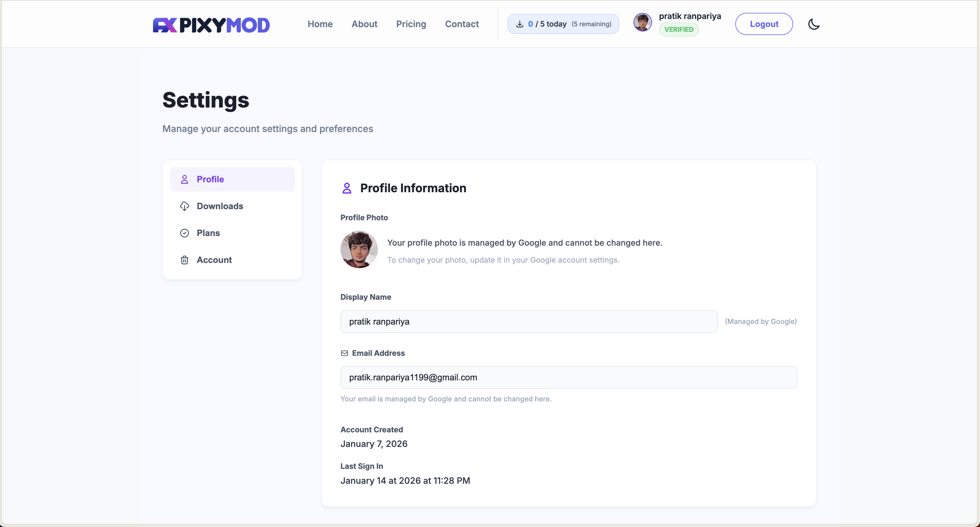Click the VERIFIED badge

(679, 29)
